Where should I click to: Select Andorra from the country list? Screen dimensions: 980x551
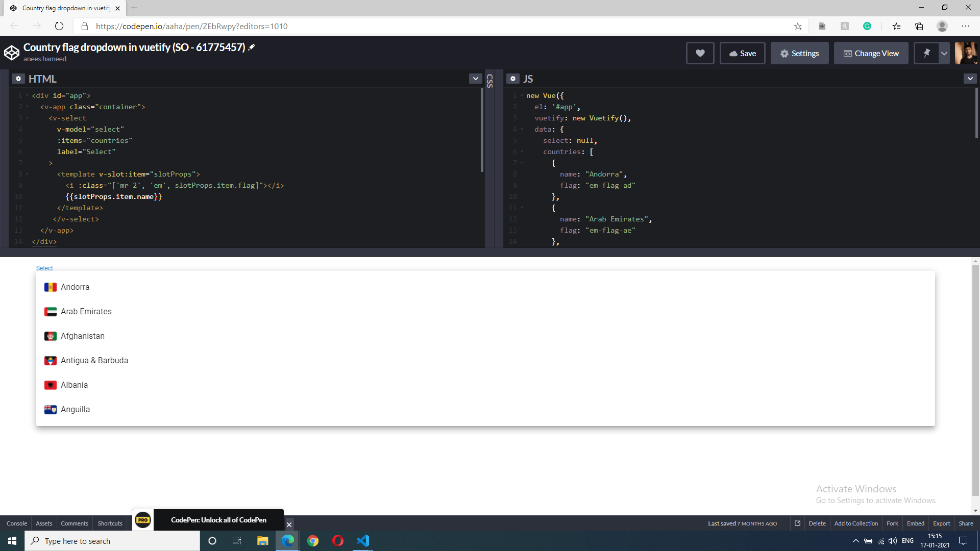[75, 287]
